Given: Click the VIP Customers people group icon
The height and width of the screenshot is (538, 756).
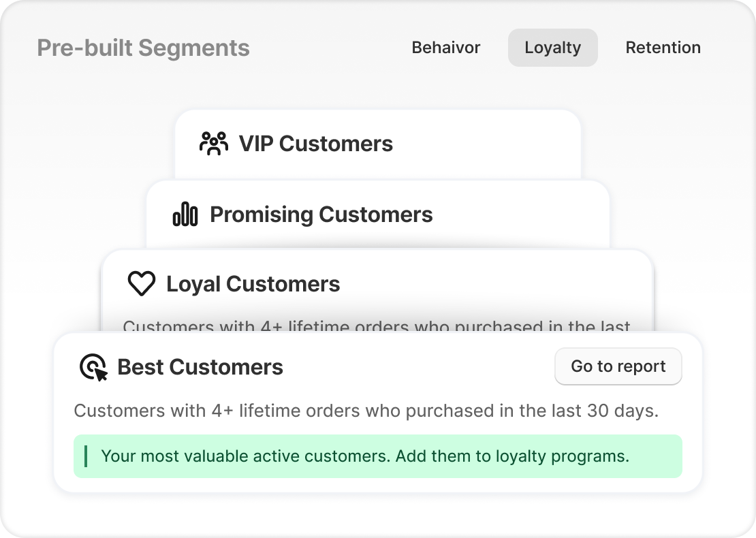Looking at the screenshot, I should click(213, 144).
